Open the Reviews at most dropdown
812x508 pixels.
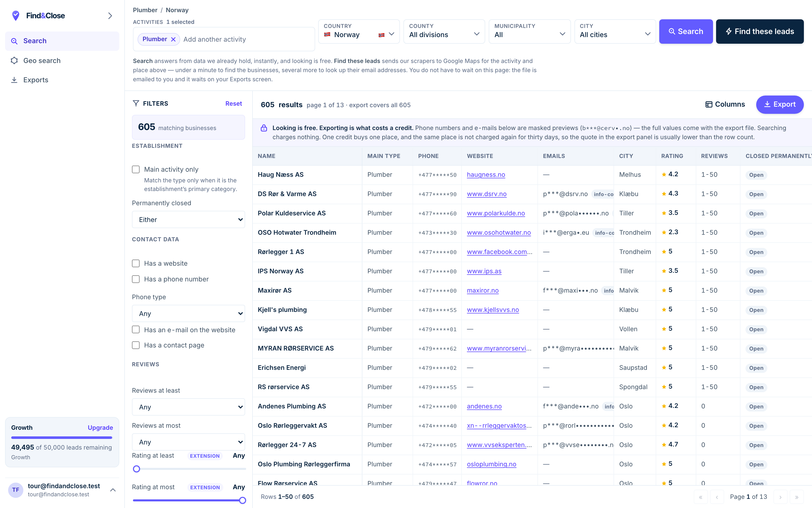coord(188,442)
